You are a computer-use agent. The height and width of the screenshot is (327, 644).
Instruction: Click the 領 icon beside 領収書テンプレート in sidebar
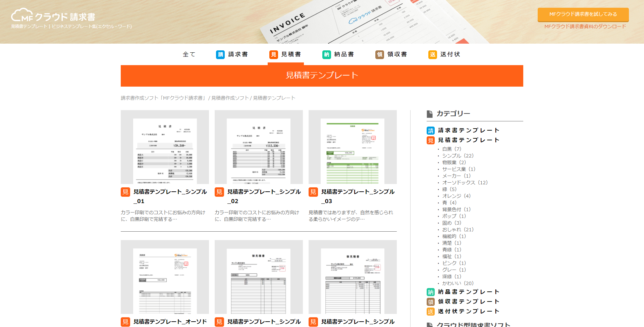click(430, 301)
